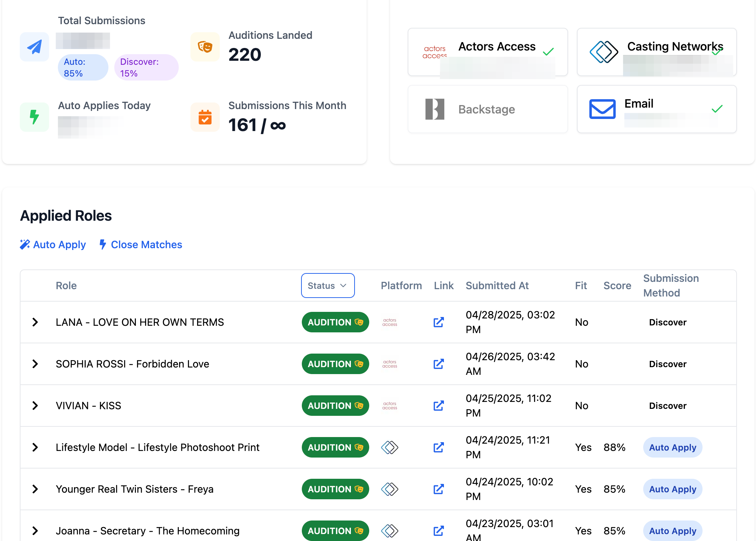Click the AUDITION badge for SOPHIA ROSSI
The height and width of the screenshot is (541, 756).
click(x=335, y=364)
